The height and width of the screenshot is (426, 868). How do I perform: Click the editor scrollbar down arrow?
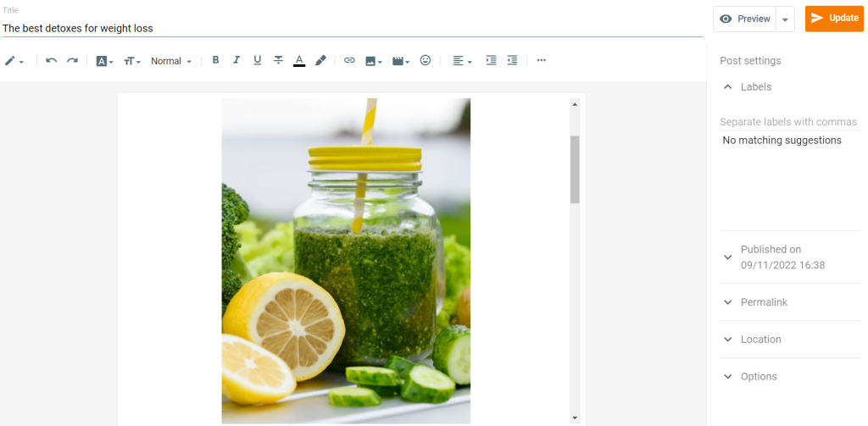pyautogui.click(x=575, y=418)
